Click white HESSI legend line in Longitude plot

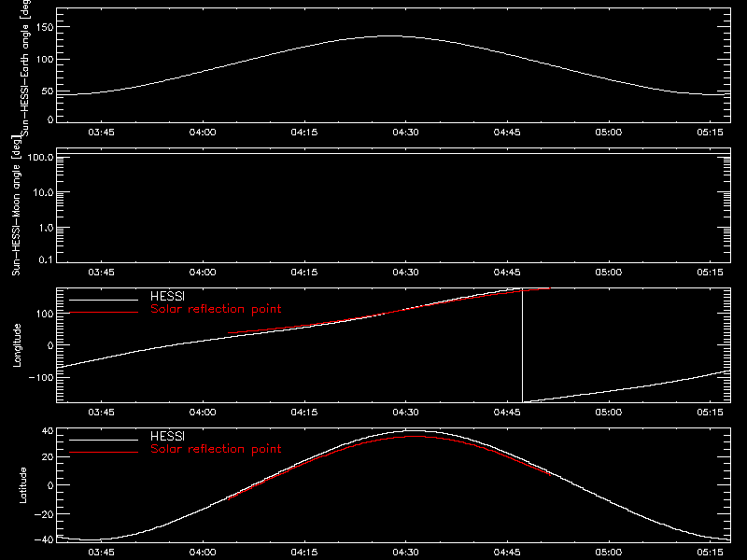pyautogui.click(x=104, y=300)
